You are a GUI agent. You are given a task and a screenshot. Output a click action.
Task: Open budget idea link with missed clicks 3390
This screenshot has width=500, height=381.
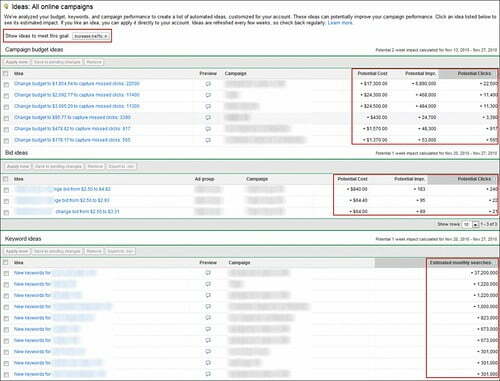pos(72,117)
